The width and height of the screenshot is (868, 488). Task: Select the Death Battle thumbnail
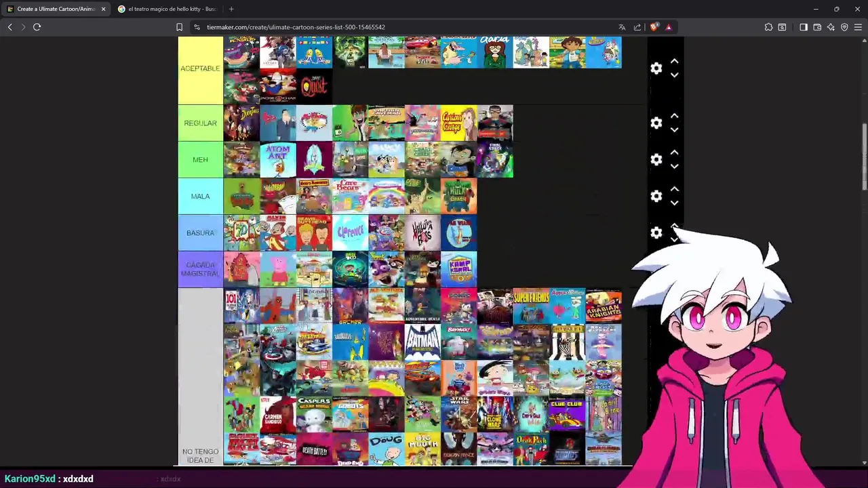[x=315, y=450]
